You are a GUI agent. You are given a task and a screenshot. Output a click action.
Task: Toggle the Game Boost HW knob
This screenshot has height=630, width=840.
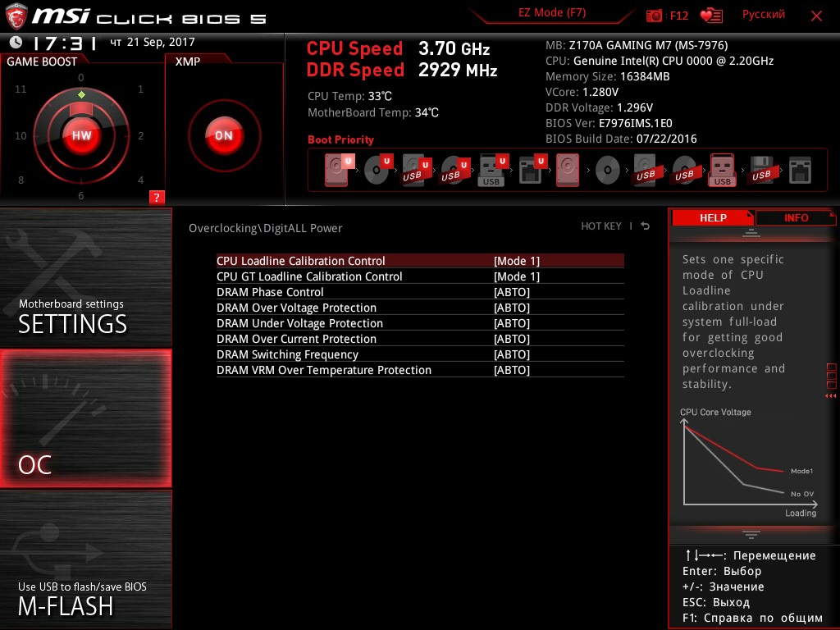[81, 135]
